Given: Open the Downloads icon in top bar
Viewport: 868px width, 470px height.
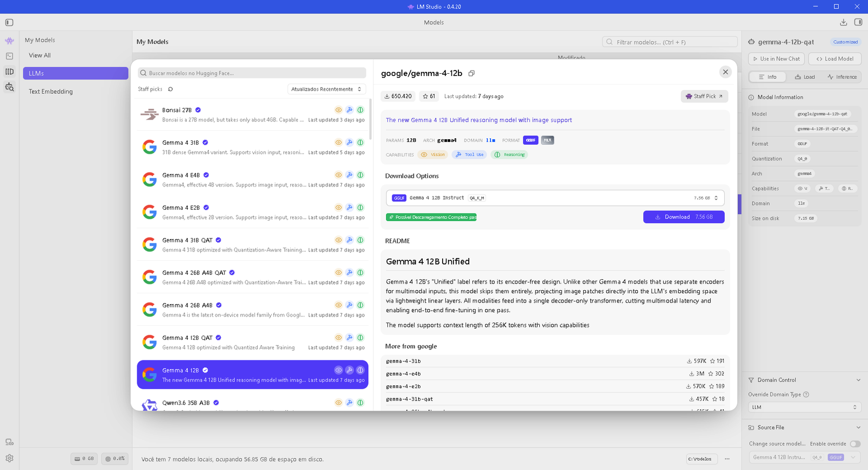Looking at the screenshot, I should [843, 22].
